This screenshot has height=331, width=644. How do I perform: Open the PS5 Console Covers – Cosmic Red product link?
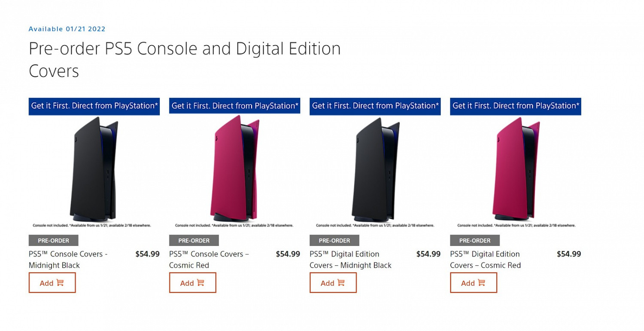pyautogui.click(x=208, y=259)
